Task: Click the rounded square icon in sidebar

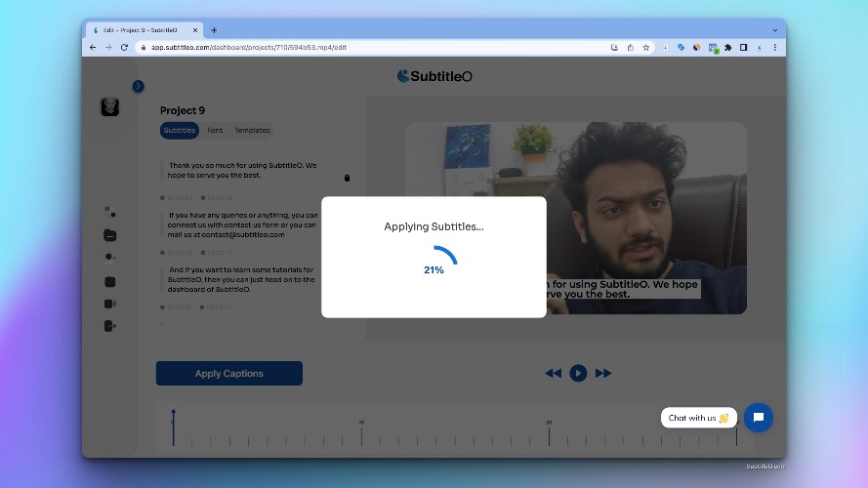Action: [x=109, y=282]
